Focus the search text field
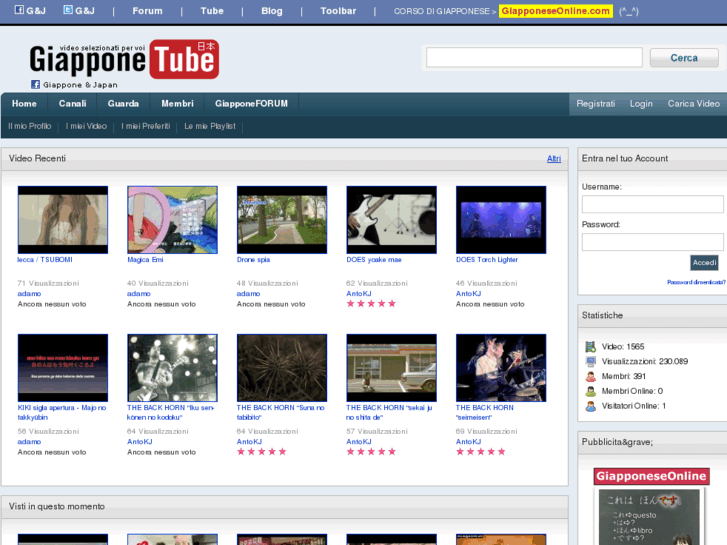 (534, 58)
